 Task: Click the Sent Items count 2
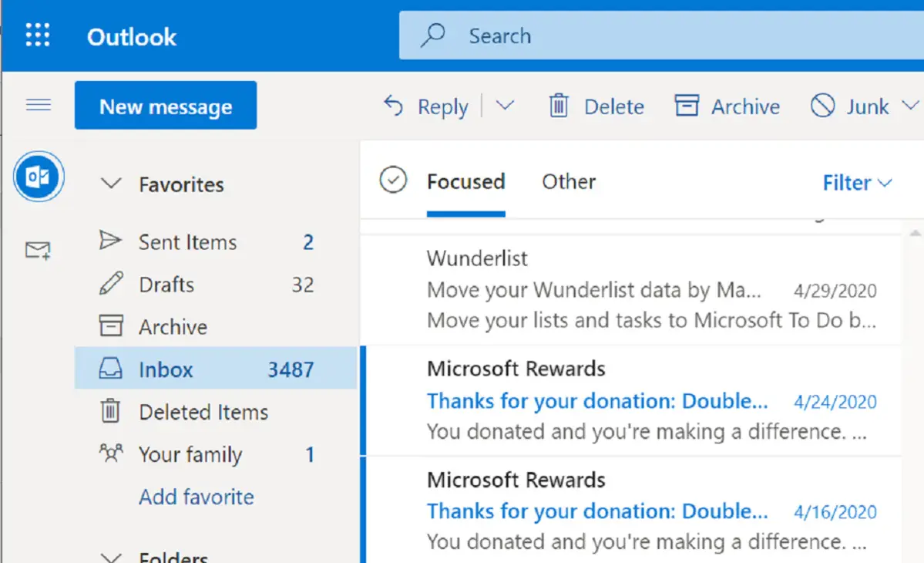(308, 242)
